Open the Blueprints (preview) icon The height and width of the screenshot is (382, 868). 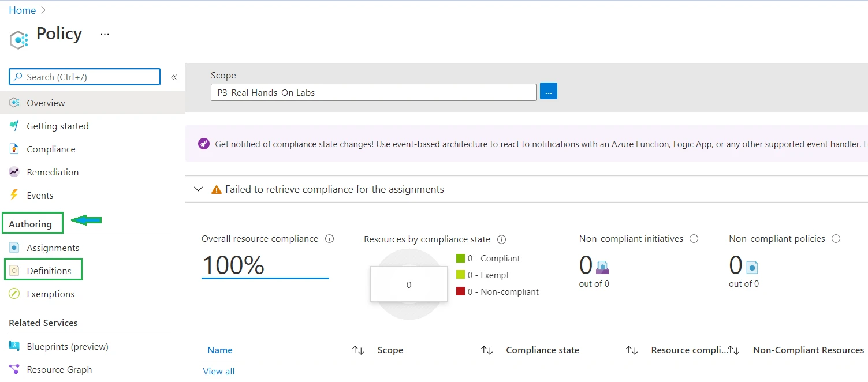point(14,346)
